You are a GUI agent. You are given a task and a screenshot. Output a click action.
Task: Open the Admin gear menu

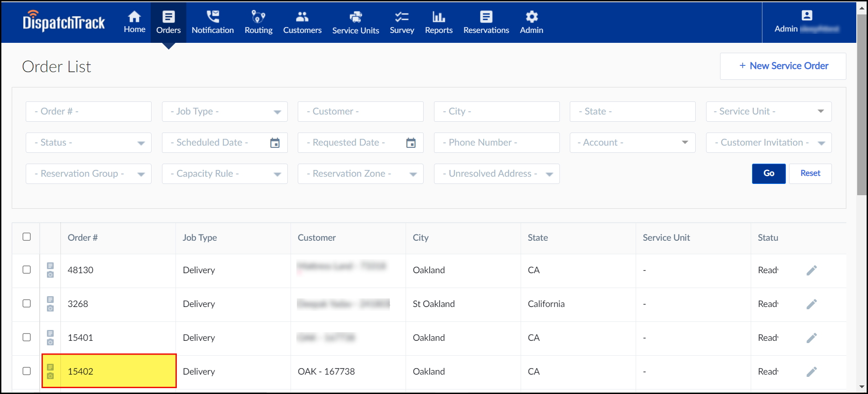pos(531,22)
